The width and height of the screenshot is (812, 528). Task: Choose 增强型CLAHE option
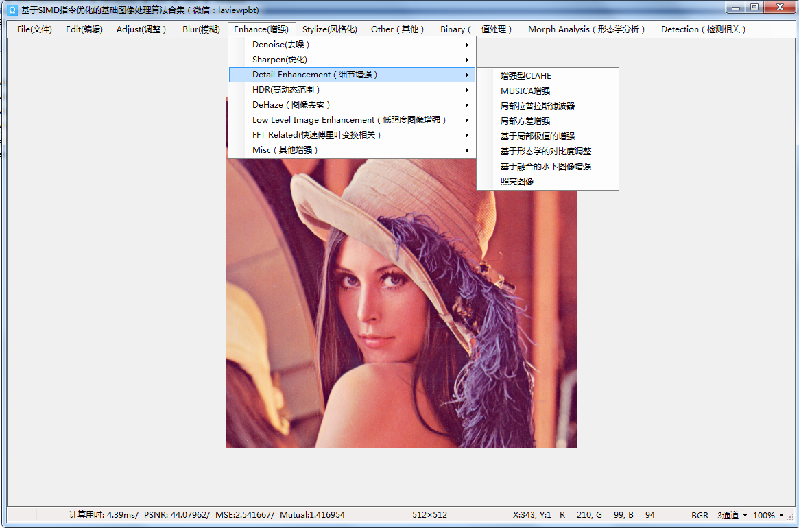click(547, 75)
